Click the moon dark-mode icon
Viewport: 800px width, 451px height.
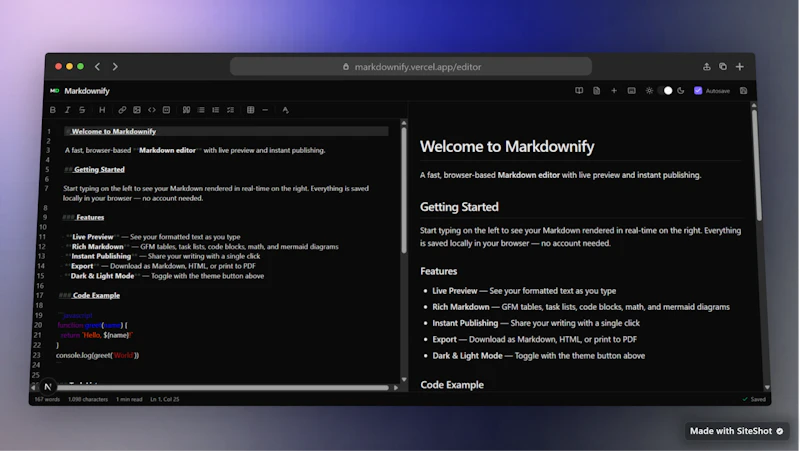(681, 91)
